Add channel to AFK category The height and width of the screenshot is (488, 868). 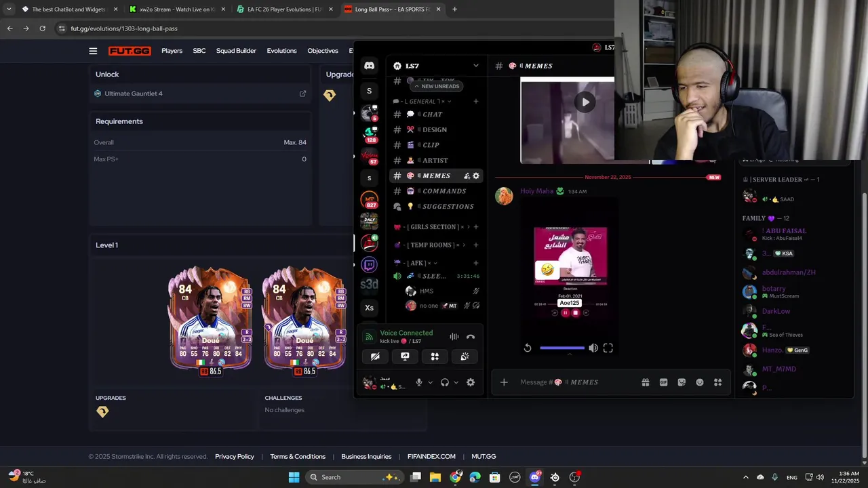point(476,263)
